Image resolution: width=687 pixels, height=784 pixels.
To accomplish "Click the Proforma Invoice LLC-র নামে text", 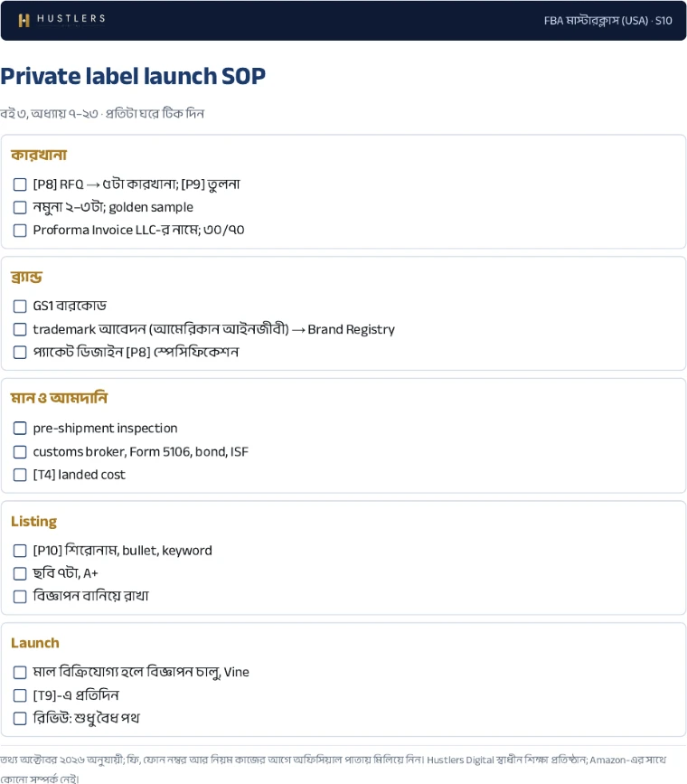I will [138, 230].
